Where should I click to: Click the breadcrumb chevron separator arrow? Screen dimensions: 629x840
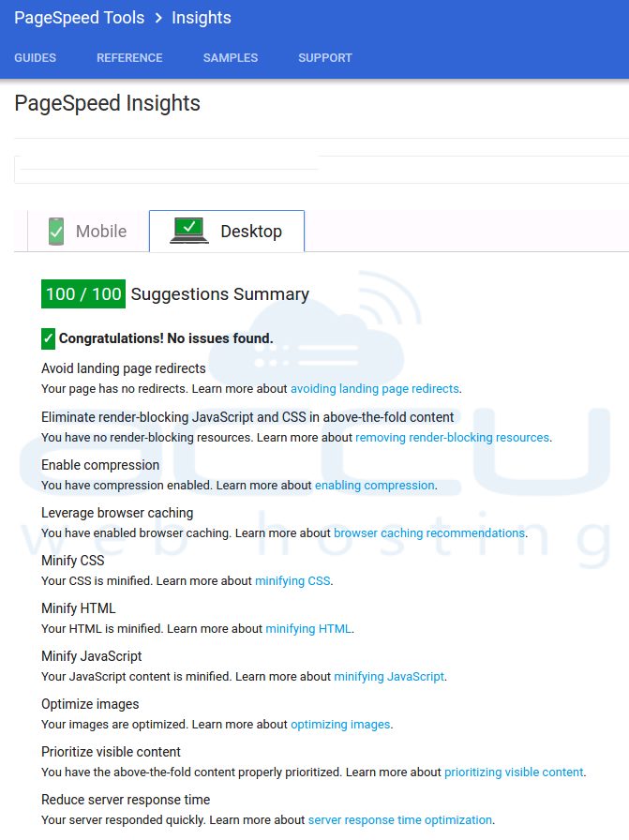point(158,18)
